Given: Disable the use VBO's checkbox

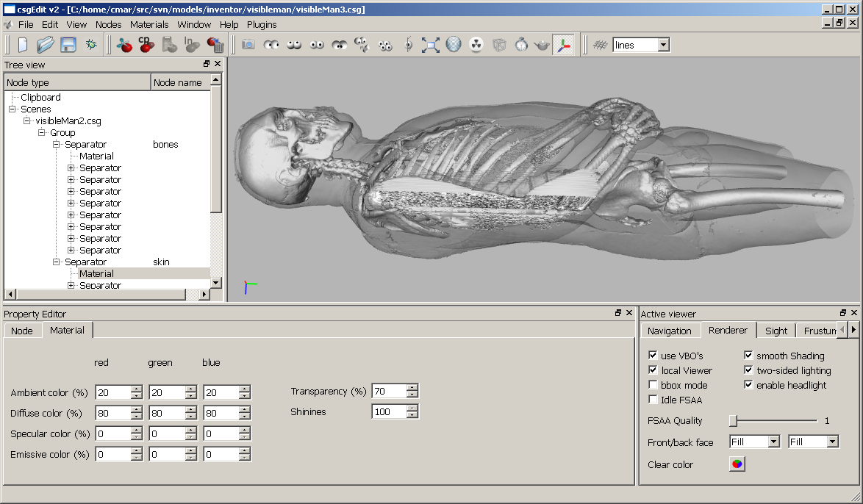Looking at the screenshot, I should 653,356.
